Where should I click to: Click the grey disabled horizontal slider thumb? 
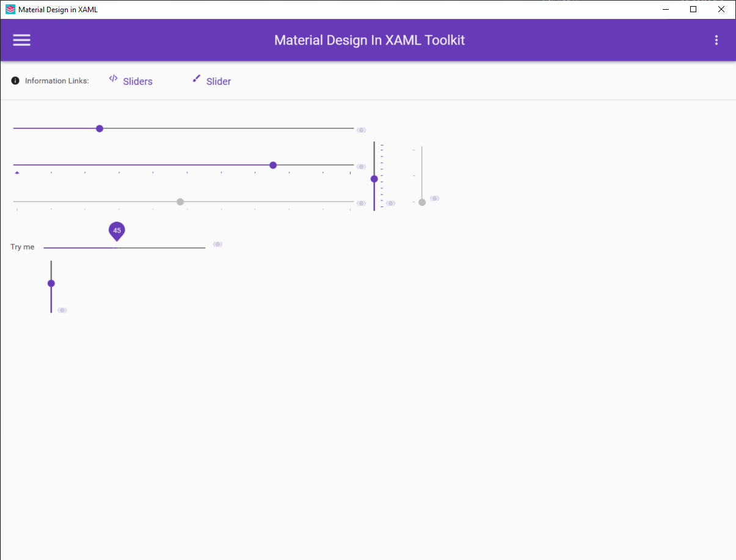[x=180, y=202]
